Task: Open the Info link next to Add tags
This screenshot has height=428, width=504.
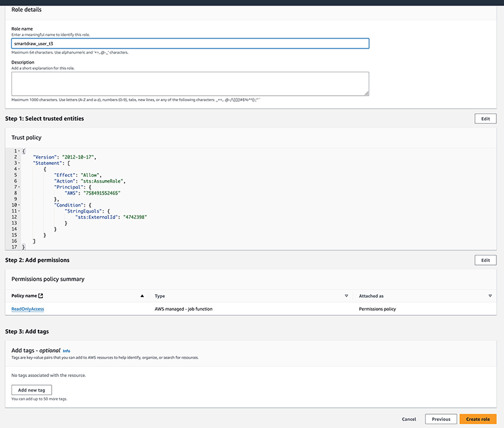Action: click(x=66, y=351)
